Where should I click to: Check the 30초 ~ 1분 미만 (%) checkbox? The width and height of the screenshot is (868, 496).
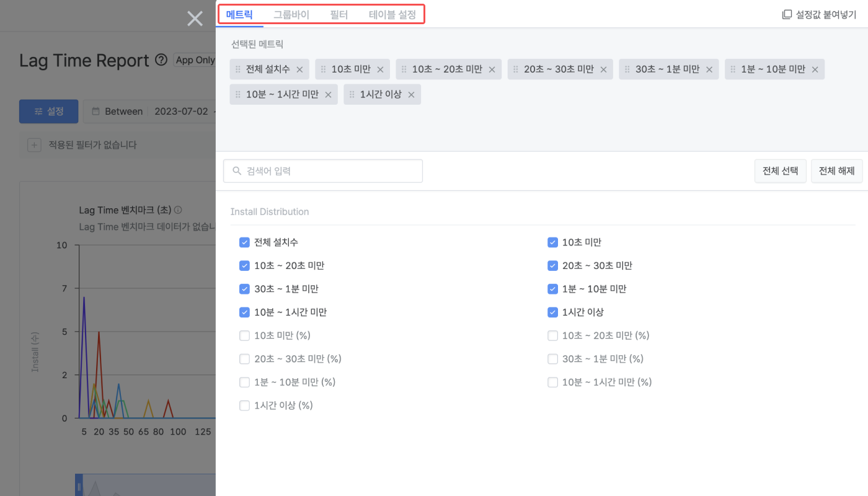point(552,358)
